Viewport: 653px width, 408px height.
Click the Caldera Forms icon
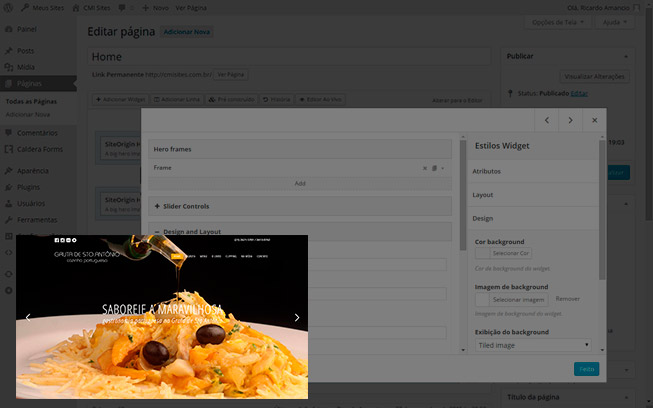point(9,149)
